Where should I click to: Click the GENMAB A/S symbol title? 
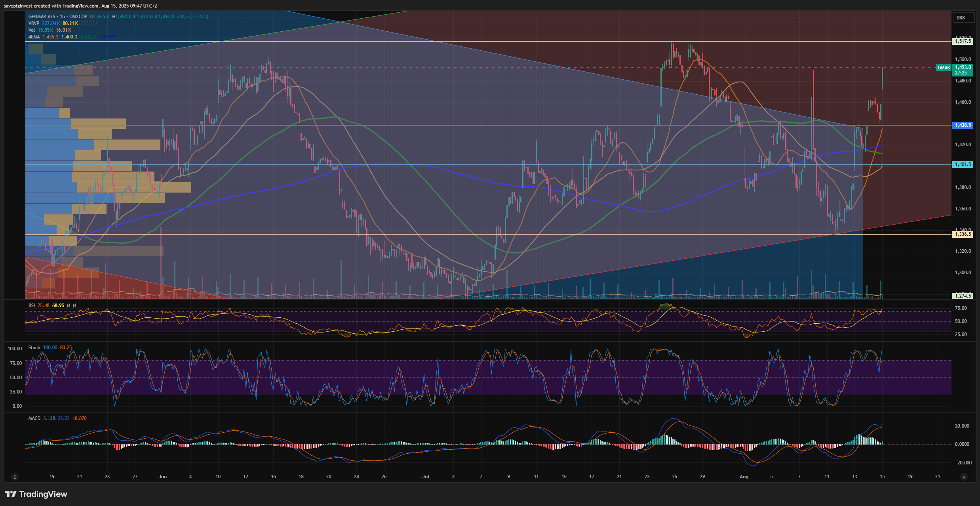[x=42, y=17]
